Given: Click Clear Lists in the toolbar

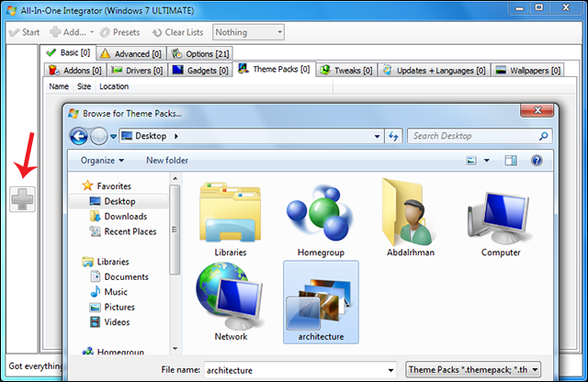Looking at the screenshot, I should pyautogui.click(x=177, y=32).
